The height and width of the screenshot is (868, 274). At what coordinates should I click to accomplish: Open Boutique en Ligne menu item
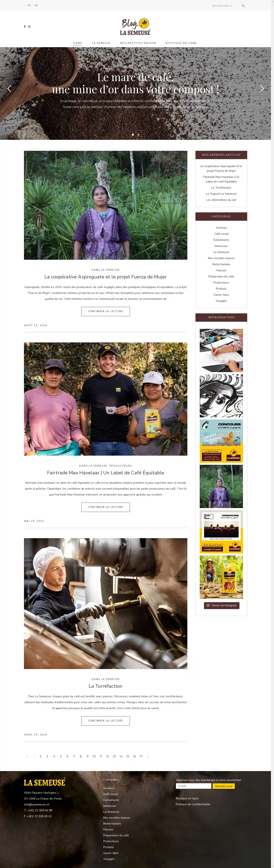coord(181,43)
